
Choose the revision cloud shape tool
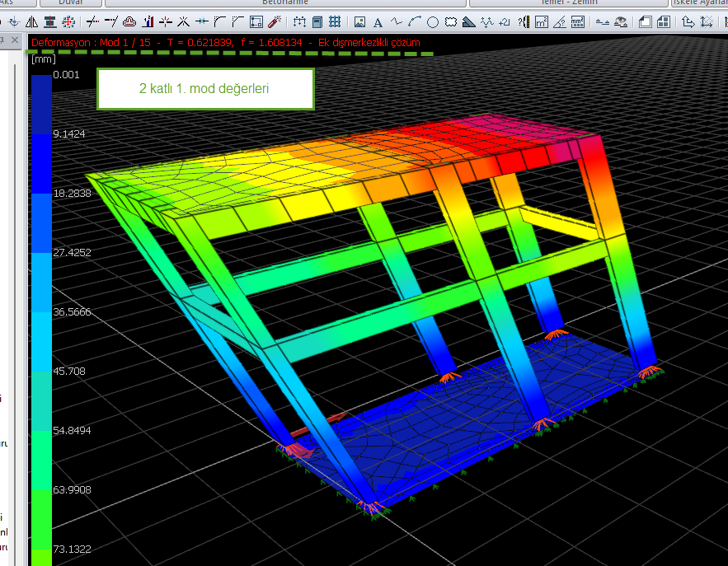tap(451, 21)
